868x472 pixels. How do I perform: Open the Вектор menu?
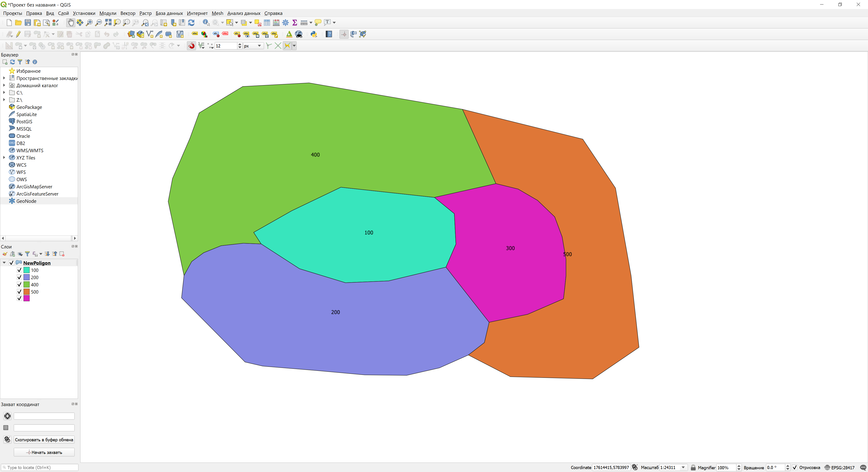[x=128, y=13]
